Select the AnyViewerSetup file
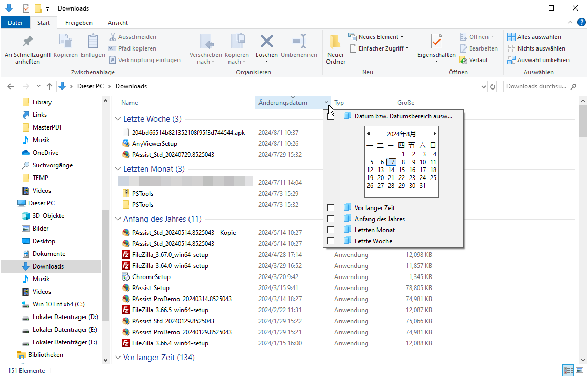Image resolution: width=588 pixels, height=377 pixels. 154,144
